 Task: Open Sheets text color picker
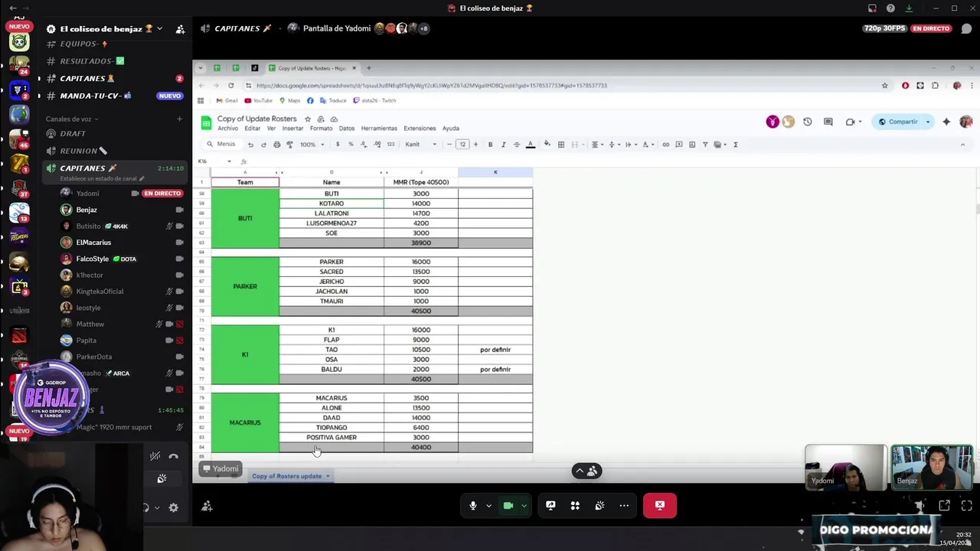531,145
